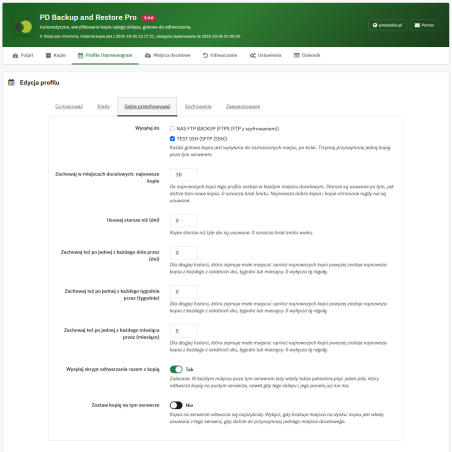Click the Tak label beside the restore script toggle

point(189,369)
